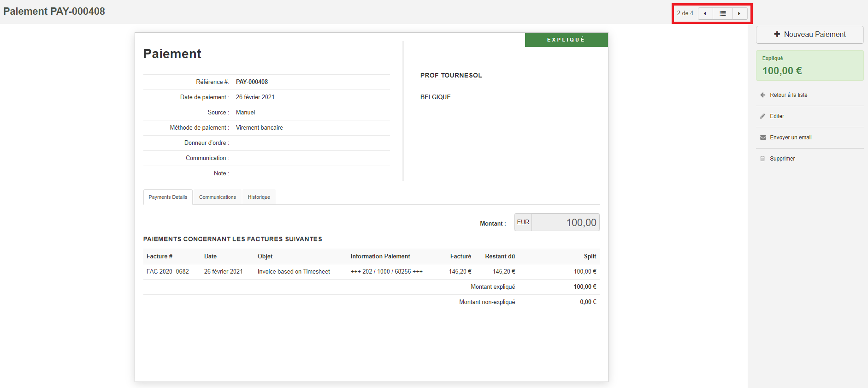
Task: Click Envoyer un email
Action: 791,137
